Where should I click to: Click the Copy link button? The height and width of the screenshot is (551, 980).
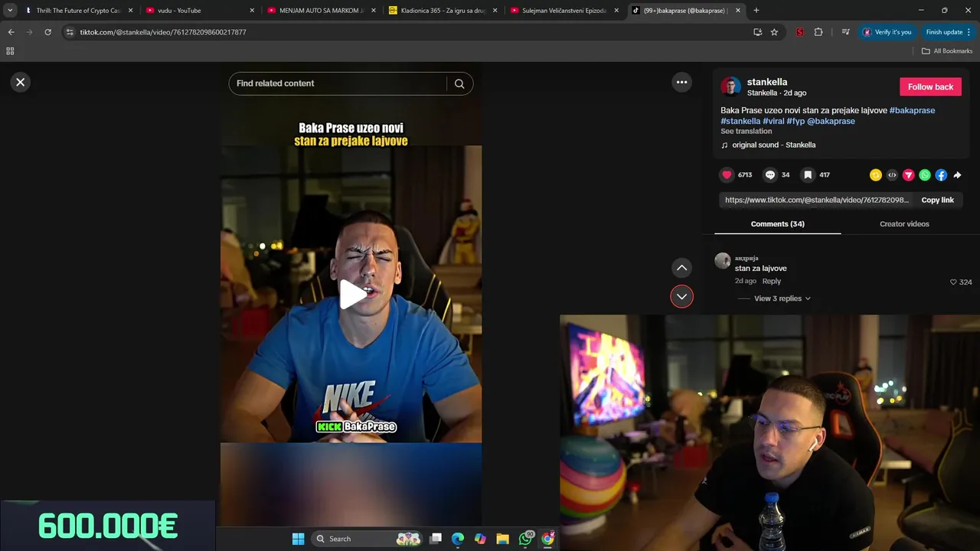pos(937,200)
